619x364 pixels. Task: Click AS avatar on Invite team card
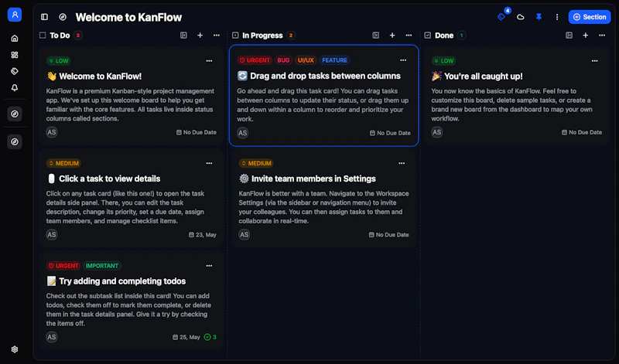(245, 235)
